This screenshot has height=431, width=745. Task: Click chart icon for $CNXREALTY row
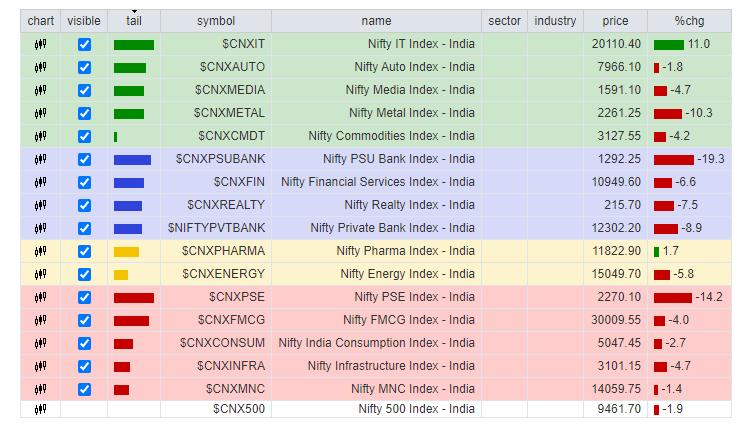pyautogui.click(x=40, y=206)
